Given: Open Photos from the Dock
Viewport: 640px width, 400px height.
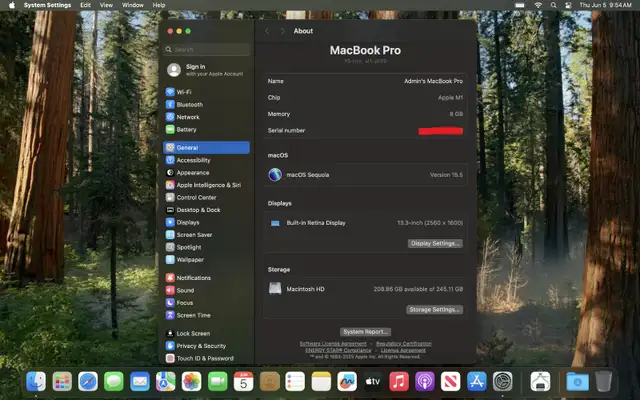Looking at the screenshot, I should pos(191,382).
